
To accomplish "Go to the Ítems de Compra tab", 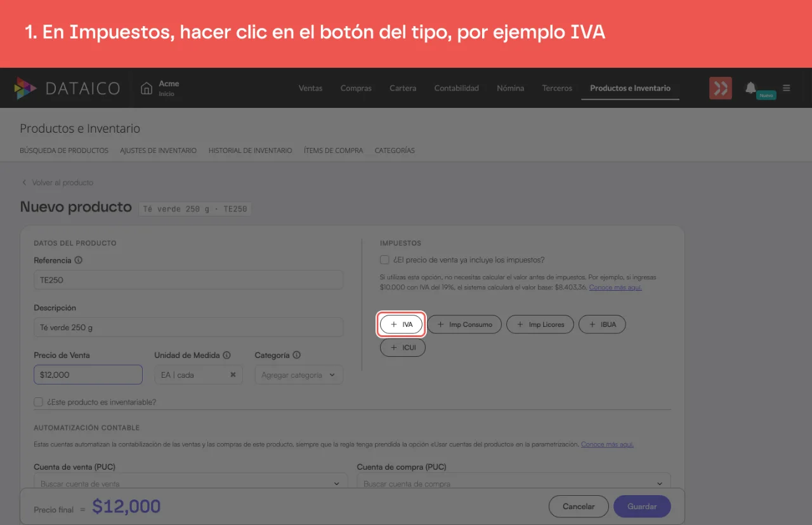I will [334, 150].
